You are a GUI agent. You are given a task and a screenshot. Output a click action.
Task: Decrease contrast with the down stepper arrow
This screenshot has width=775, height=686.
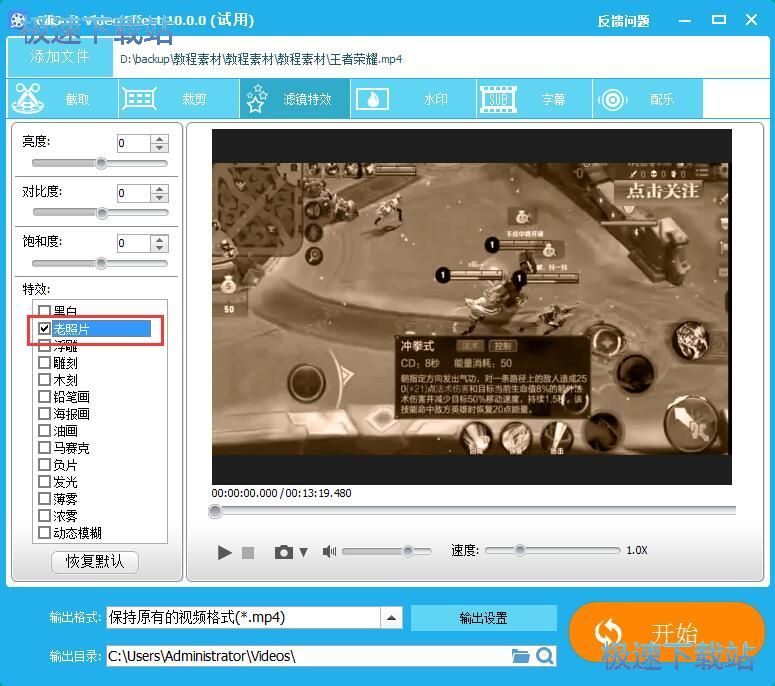pos(159,197)
